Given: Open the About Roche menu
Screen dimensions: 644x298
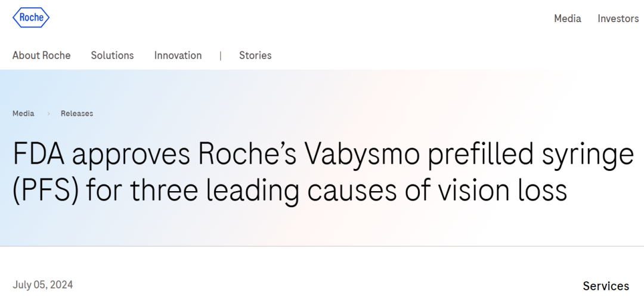Looking at the screenshot, I should pos(41,56).
